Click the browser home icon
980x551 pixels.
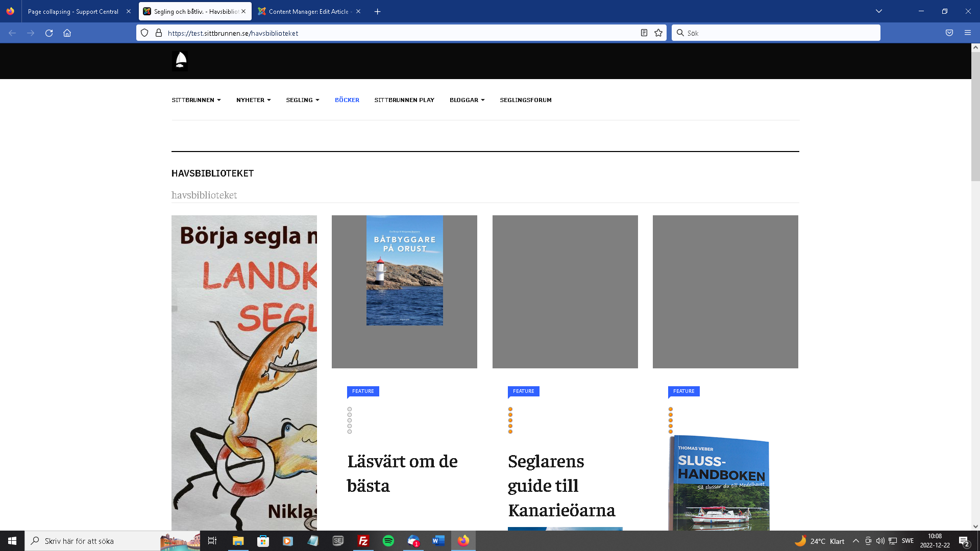(67, 33)
